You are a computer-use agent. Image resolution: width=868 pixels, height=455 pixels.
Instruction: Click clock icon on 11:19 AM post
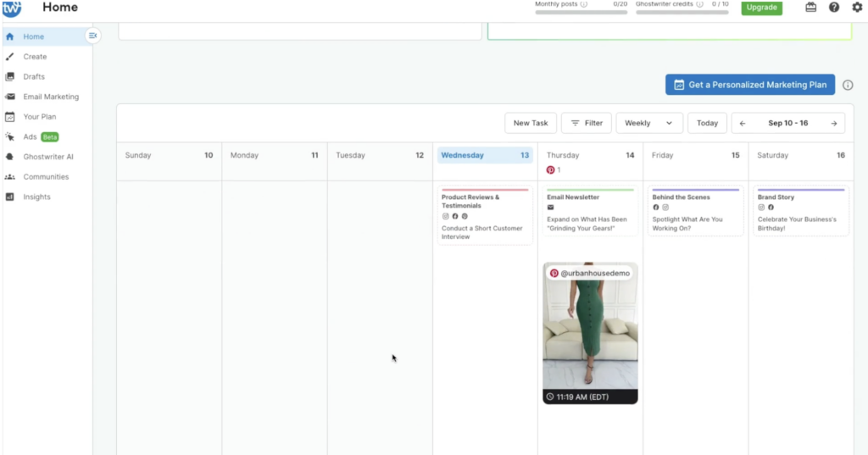tap(549, 397)
